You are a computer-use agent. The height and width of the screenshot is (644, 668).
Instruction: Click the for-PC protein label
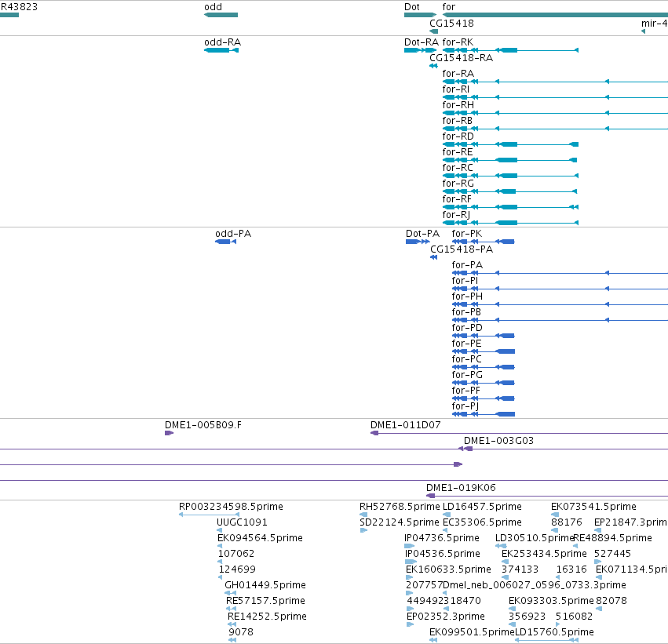pos(466,360)
